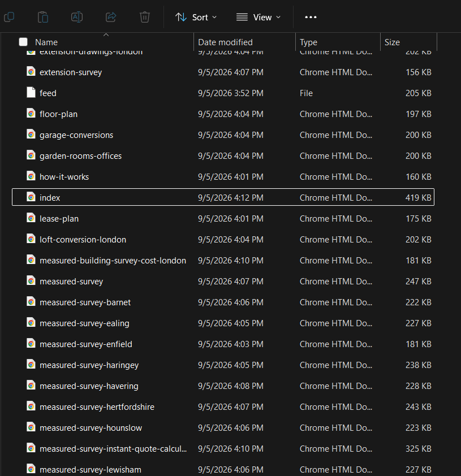This screenshot has height=476, width=461.
Task: Click the Chrome icon of measured-survey-instant-quote-calculator
Action: click(x=31, y=448)
